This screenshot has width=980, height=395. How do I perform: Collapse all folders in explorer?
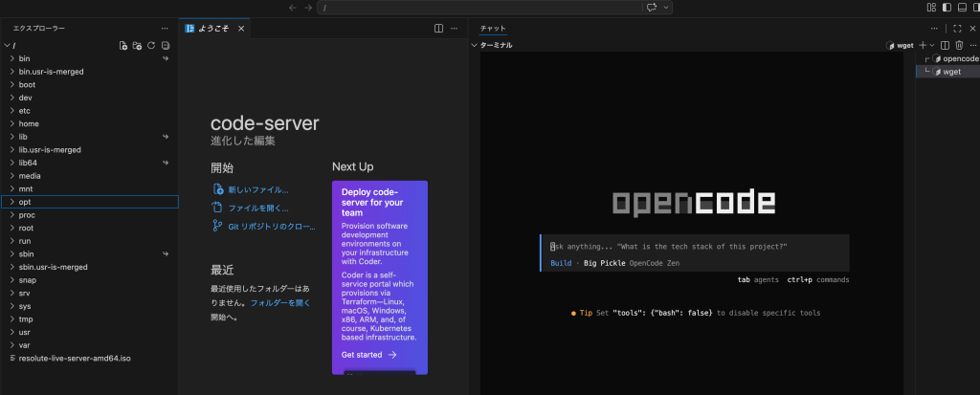166,46
